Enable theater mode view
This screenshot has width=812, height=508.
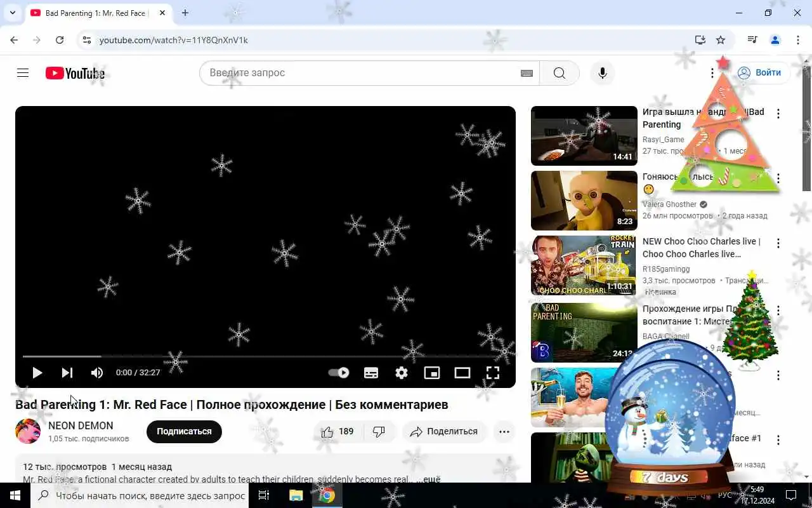pos(462,373)
